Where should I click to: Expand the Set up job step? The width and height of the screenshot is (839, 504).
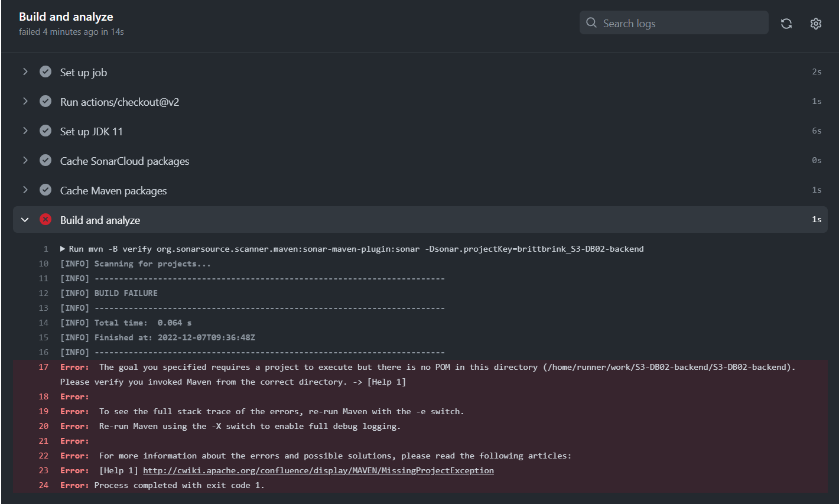coord(25,71)
